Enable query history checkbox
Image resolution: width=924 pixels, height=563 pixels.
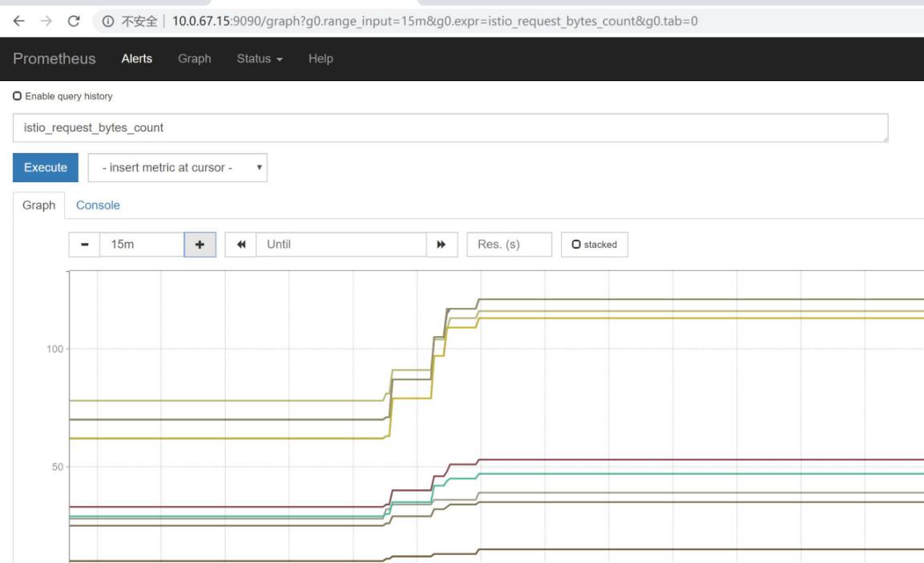(x=18, y=96)
